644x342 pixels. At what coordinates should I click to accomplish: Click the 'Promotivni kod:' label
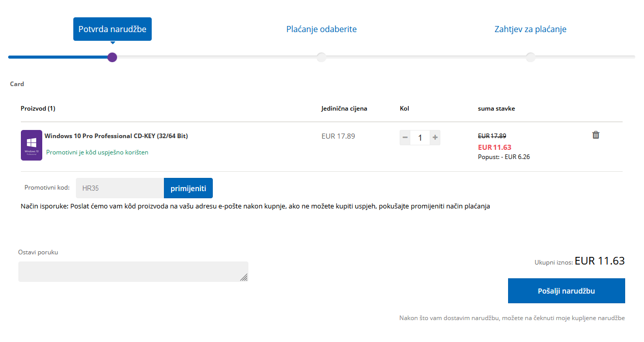tap(47, 188)
